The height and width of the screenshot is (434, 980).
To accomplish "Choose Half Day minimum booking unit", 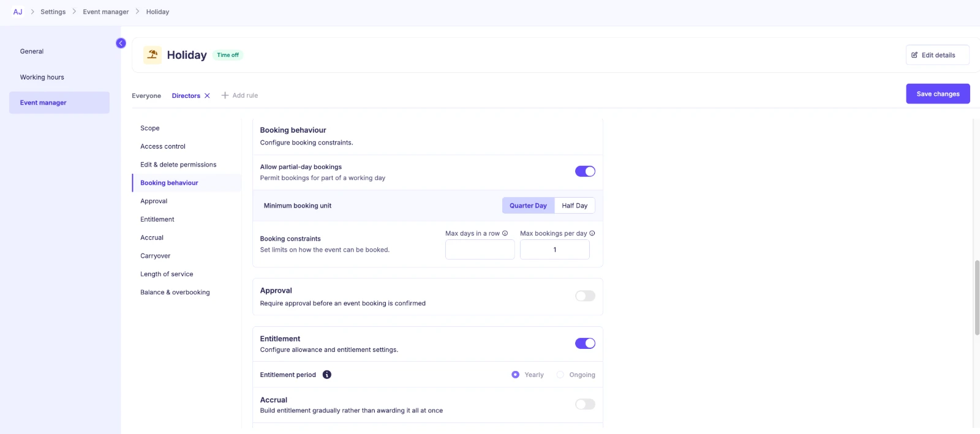I will click(x=575, y=206).
